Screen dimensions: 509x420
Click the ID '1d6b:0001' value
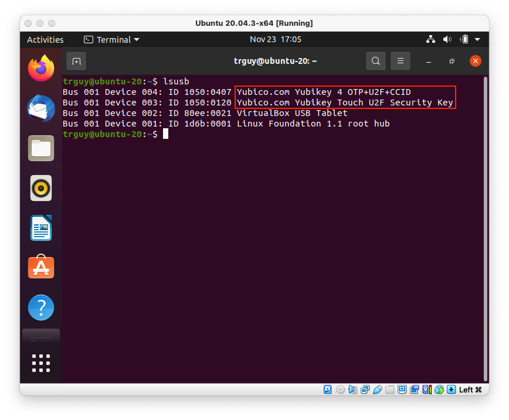pyautogui.click(x=208, y=124)
